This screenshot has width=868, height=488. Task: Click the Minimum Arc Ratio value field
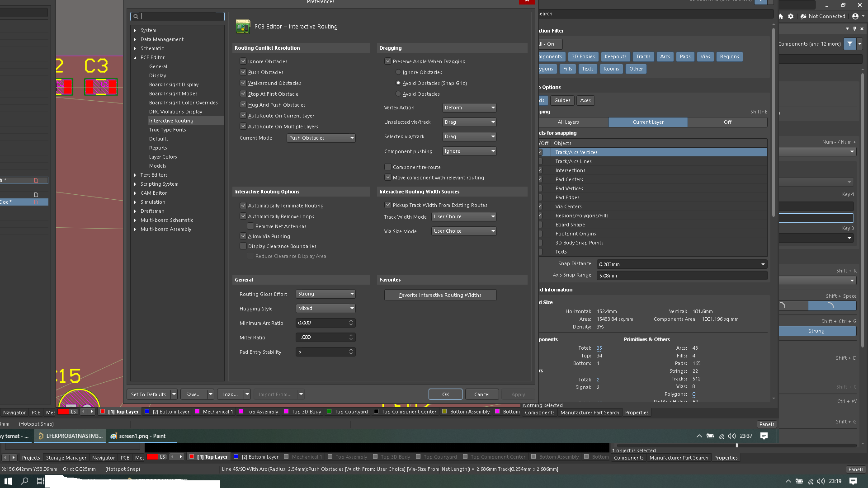[322, 323]
